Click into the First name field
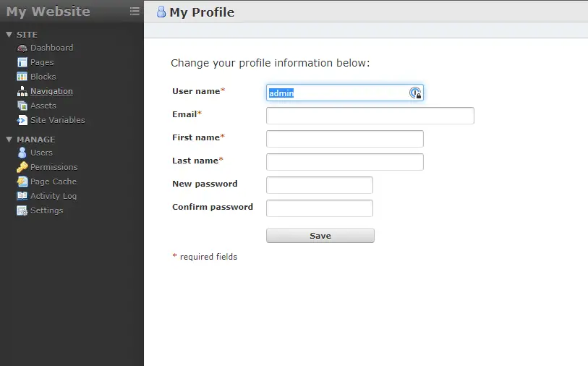The width and height of the screenshot is (588, 366). click(344, 139)
